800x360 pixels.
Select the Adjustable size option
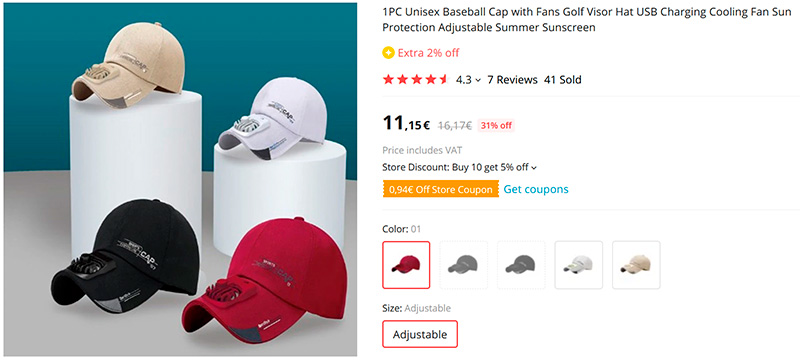click(420, 335)
